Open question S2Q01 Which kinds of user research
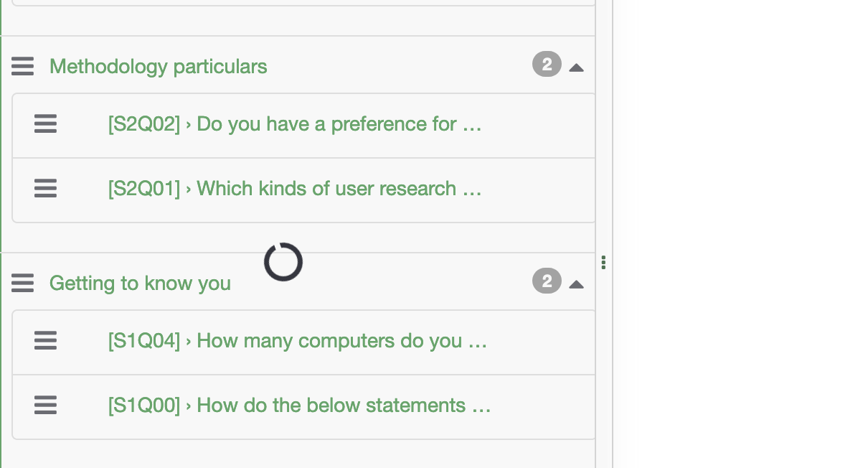 pos(294,189)
